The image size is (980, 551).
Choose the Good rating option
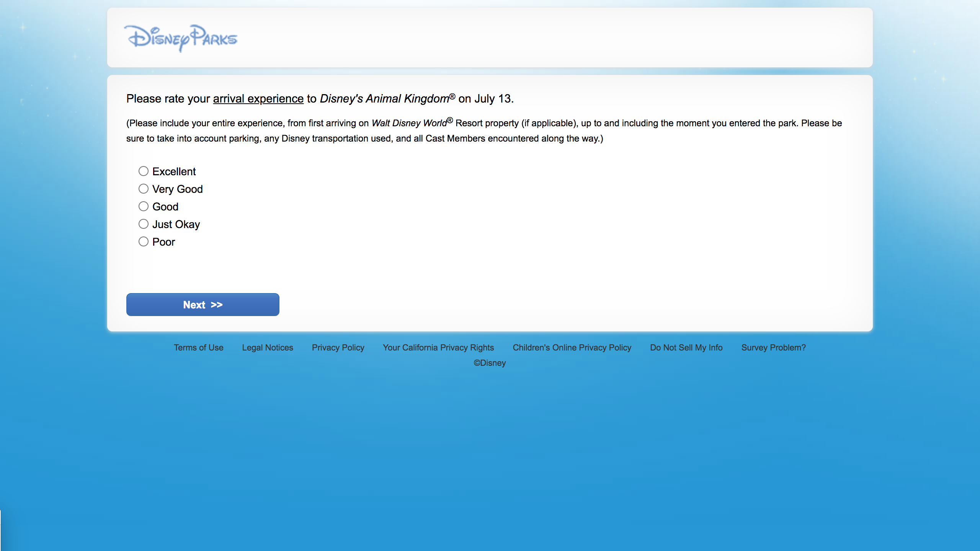click(x=144, y=206)
